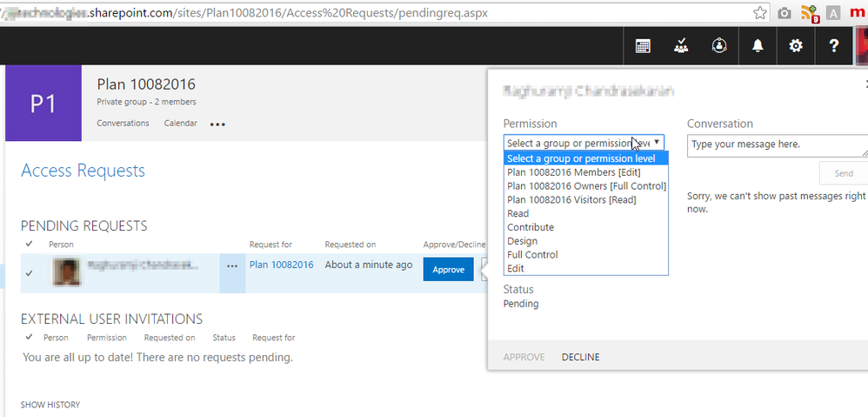
Task: Click the gray A extension icon
Action: pyautogui.click(x=833, y=13)
